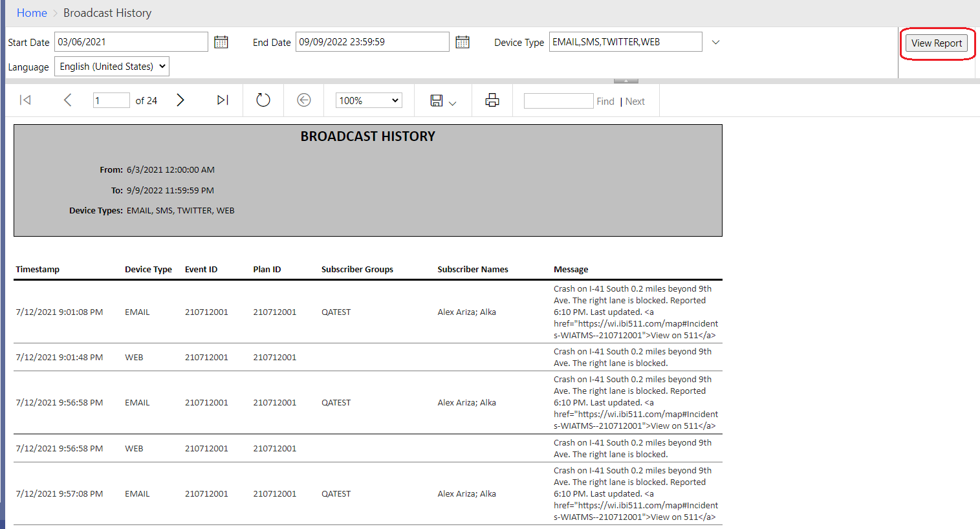This screenshot has height=529, width=980.
Task: Jump to last report page
Action: 223,100
